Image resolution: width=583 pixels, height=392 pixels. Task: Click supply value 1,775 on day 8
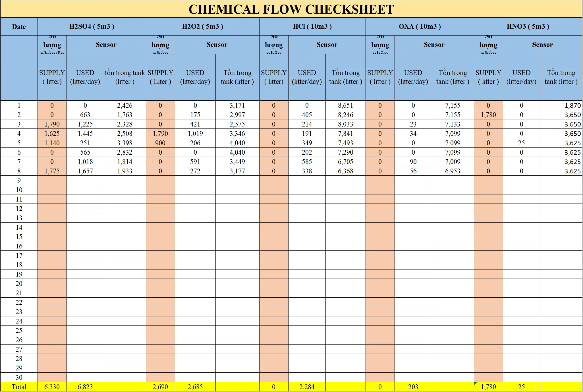coord(52,171)
